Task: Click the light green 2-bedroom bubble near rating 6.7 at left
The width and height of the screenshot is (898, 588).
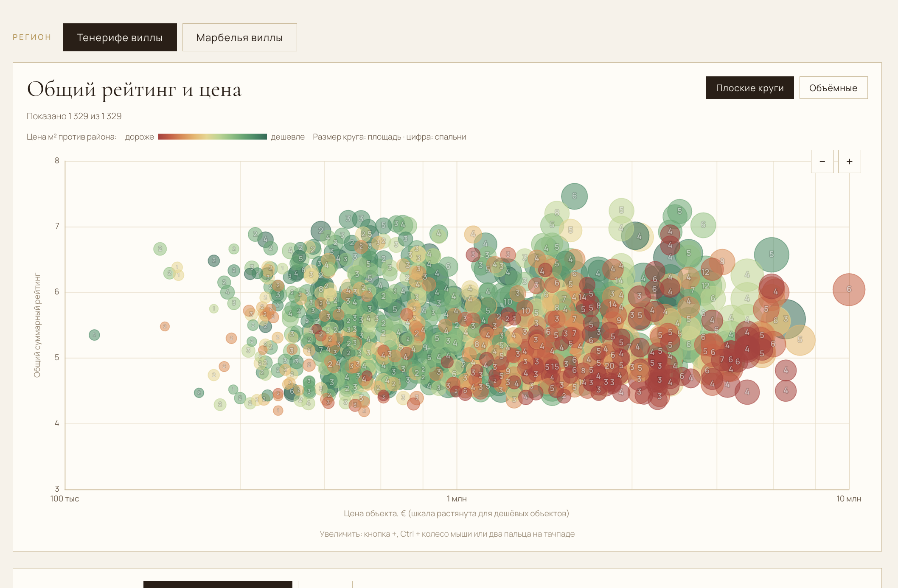Action: 160,249
